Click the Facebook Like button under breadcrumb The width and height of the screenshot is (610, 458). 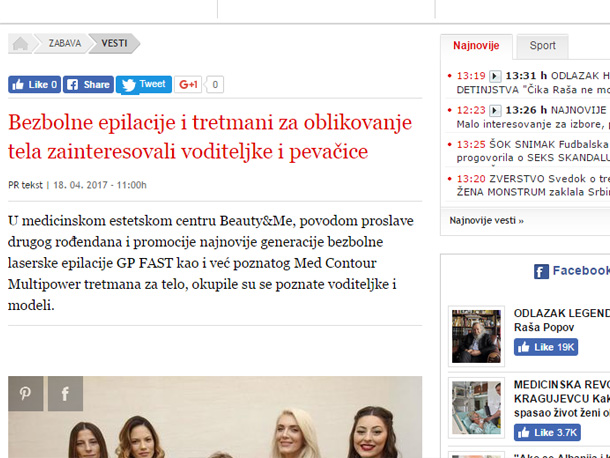(34, 85)
